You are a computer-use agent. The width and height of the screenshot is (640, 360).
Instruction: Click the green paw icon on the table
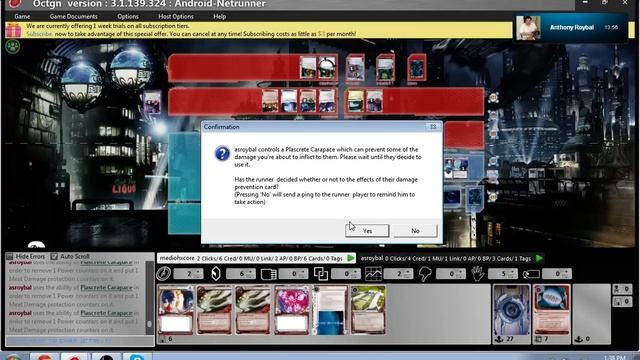(x=13, y=46)
